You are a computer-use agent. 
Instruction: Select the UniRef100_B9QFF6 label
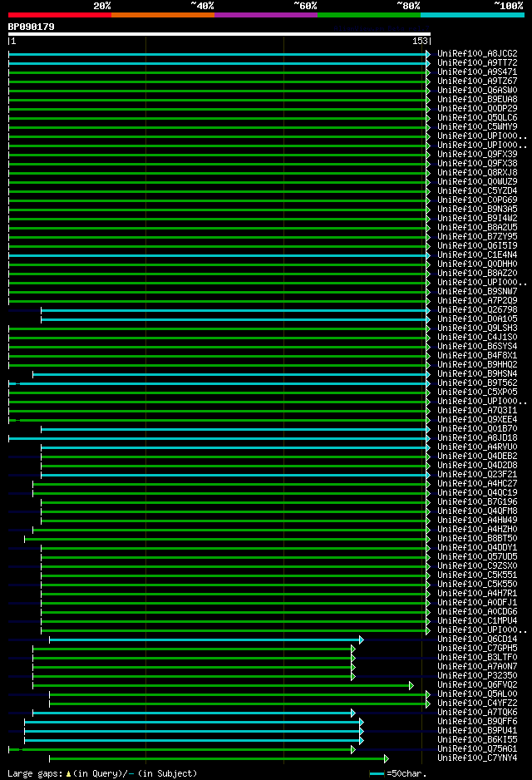point(477,722)
